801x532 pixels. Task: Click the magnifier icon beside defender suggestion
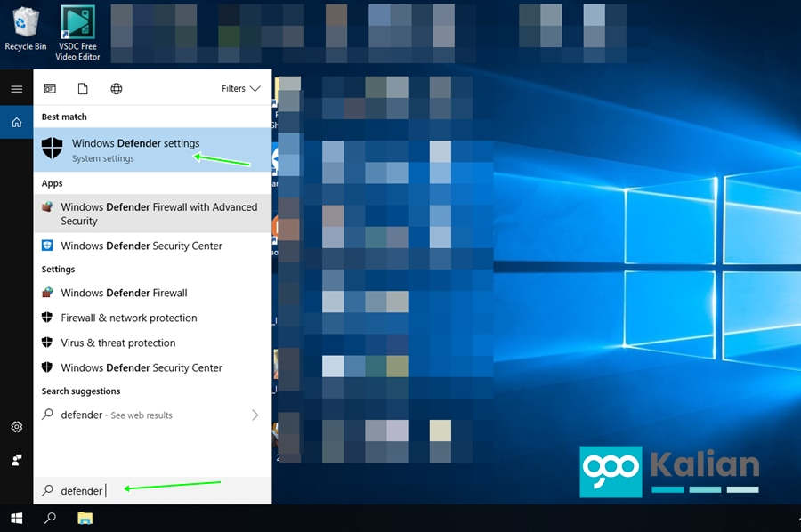[x=47, y=414]
